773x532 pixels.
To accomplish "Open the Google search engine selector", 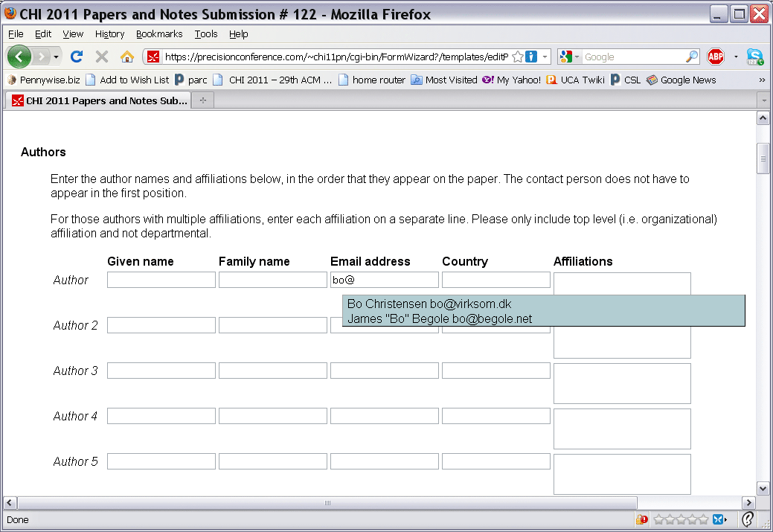I will (x=569, y=57).
